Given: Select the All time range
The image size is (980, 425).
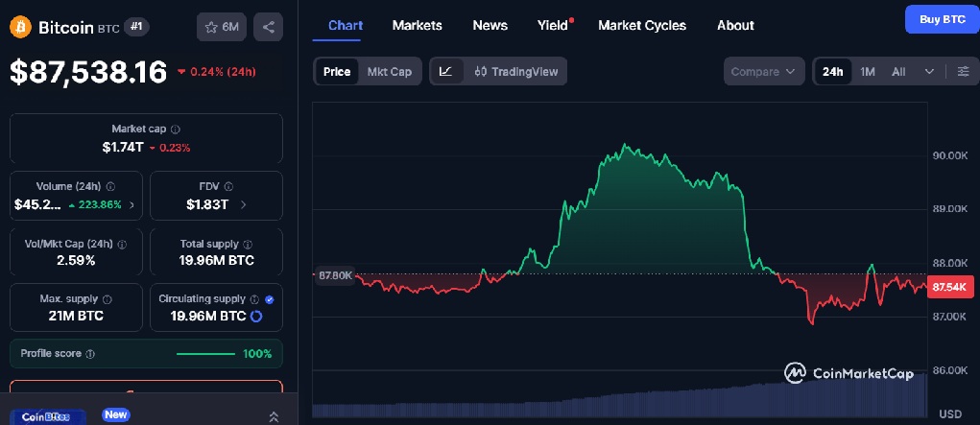Looking at the screenshot, I should (898, 71).
